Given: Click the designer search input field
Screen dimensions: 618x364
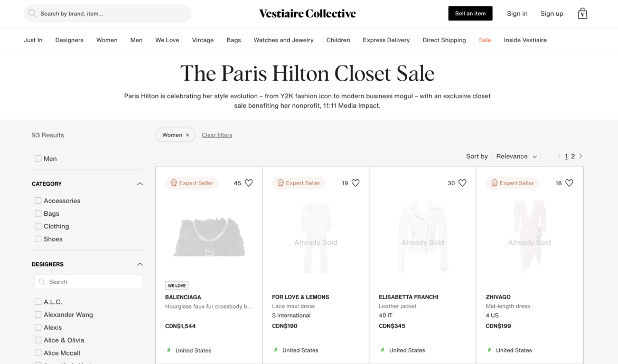Looking at the screenshot, I should [89, 281].
